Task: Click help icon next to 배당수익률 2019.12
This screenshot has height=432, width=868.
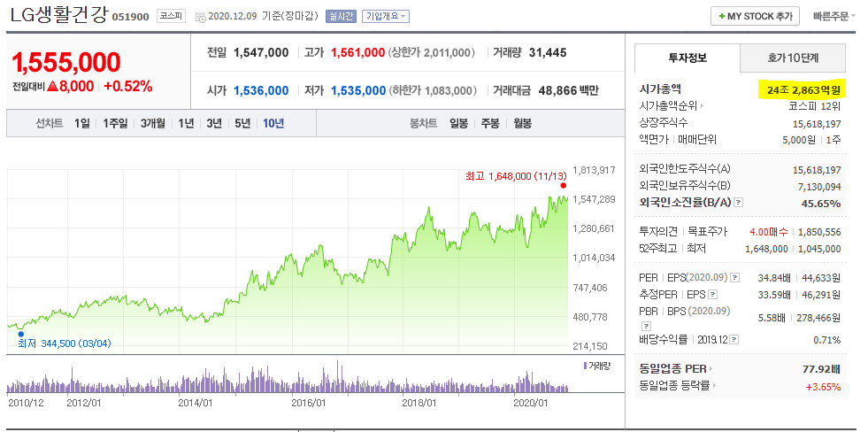Action: tap(734, 340)
